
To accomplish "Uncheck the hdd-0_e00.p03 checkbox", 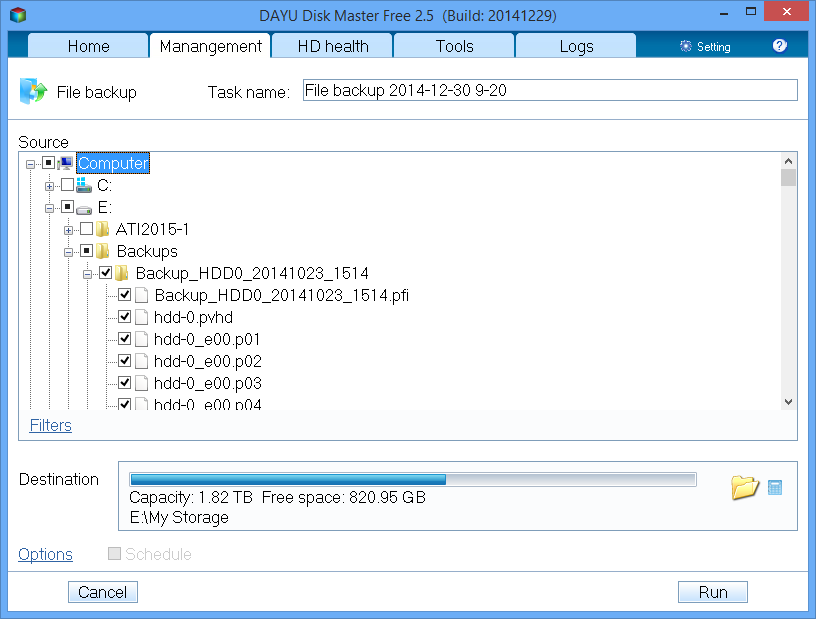I will pos(124,383).
